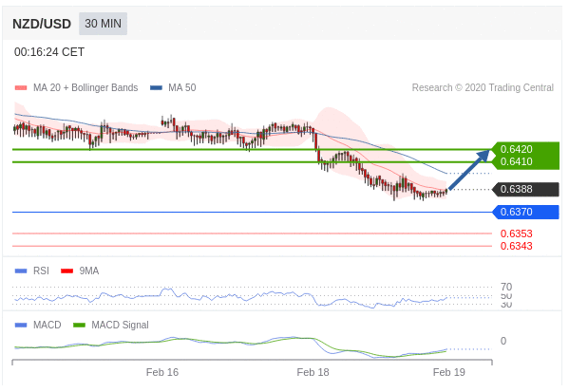Click the NZD/USD pair title
The height and width of the screenshot is (392, 569).
pos(42,24)
